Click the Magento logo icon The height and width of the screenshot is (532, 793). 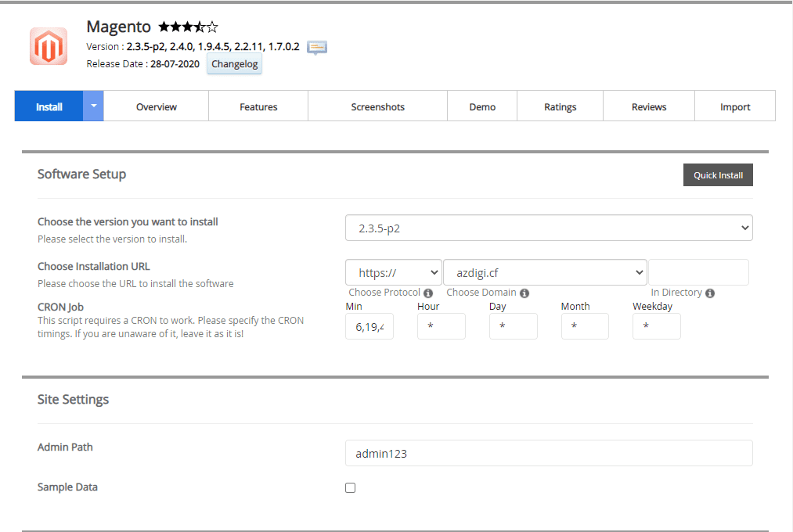(48, 46)
